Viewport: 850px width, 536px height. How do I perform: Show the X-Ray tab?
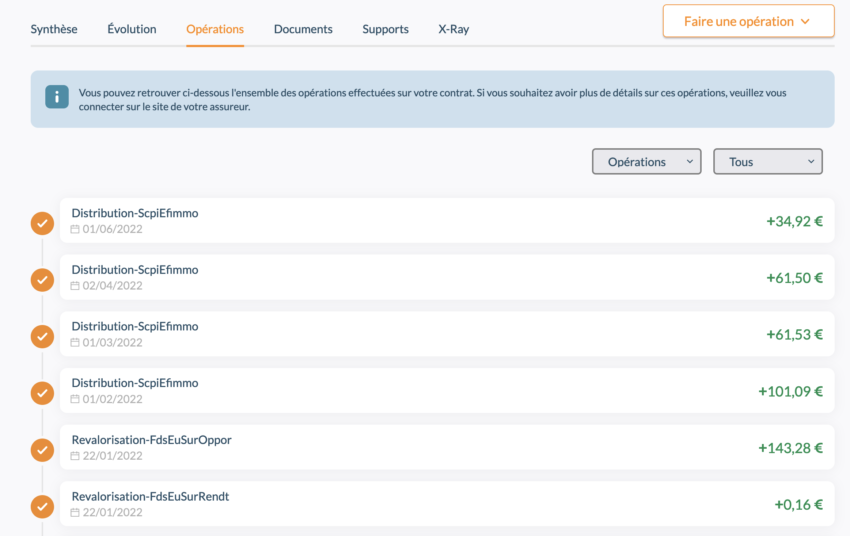(x=453, y=29)
